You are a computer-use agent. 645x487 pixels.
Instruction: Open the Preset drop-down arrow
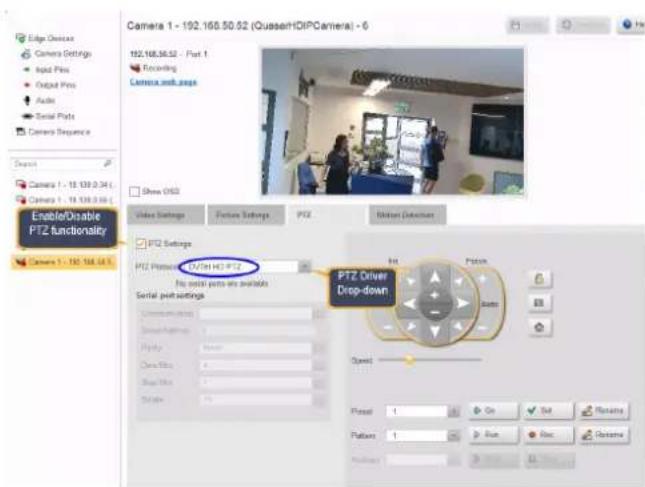[453, 411]
